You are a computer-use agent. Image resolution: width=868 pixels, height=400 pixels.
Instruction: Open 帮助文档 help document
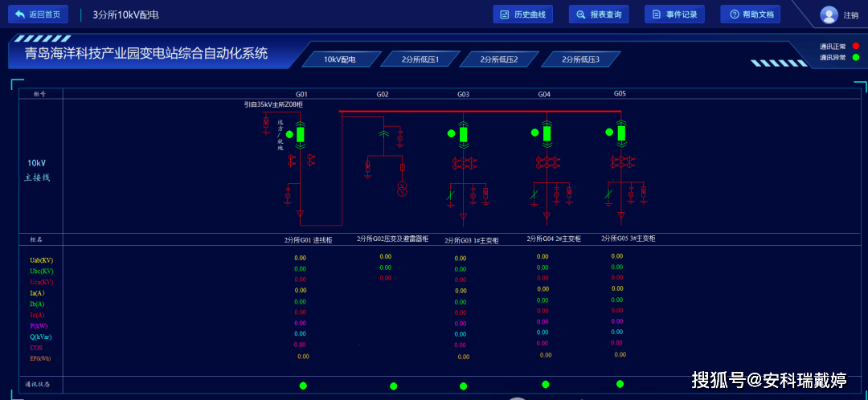[x=750, y=14]
